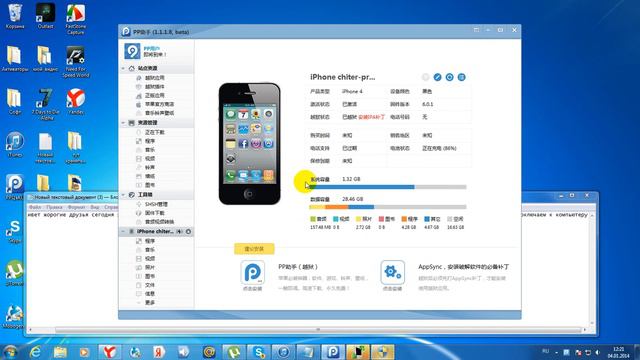640x360 pixels.
Task: Click the 系统容量 blue capacity bar
Action: click(x=362, y=187)
